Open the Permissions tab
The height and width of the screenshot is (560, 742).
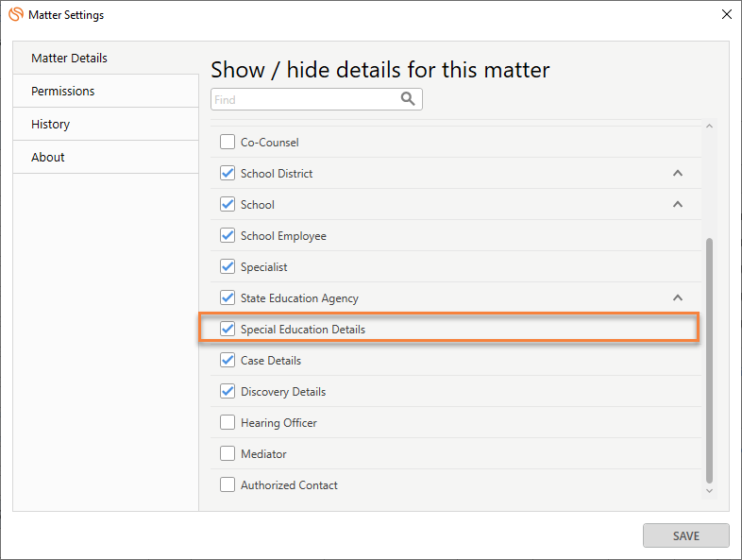[x=106, y=91]
